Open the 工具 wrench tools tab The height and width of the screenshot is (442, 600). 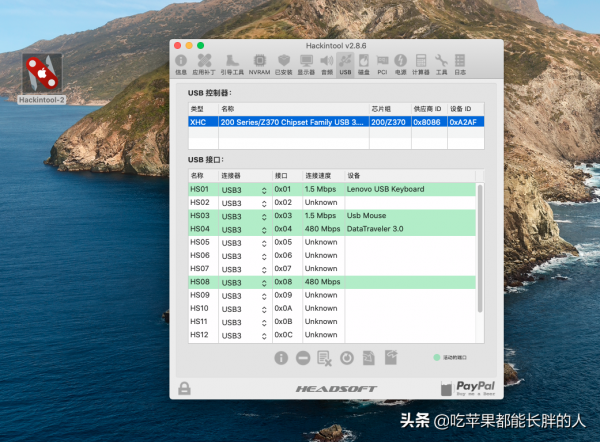441,64
